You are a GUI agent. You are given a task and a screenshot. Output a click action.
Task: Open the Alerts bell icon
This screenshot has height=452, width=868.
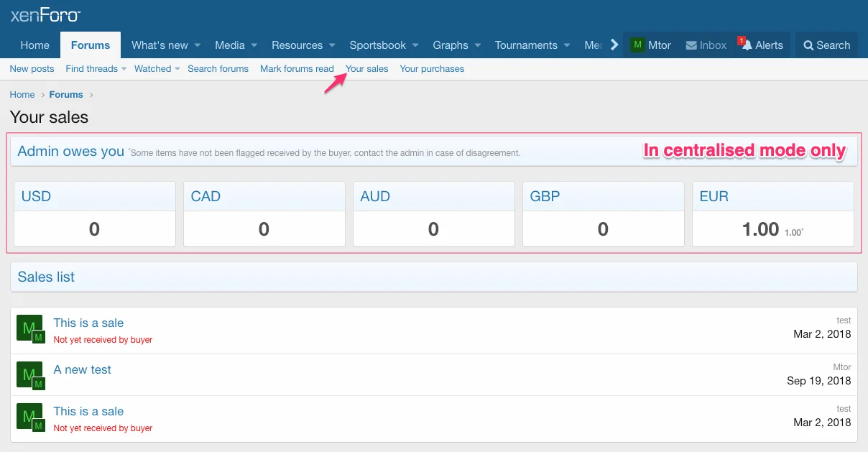tap(747, 45)
